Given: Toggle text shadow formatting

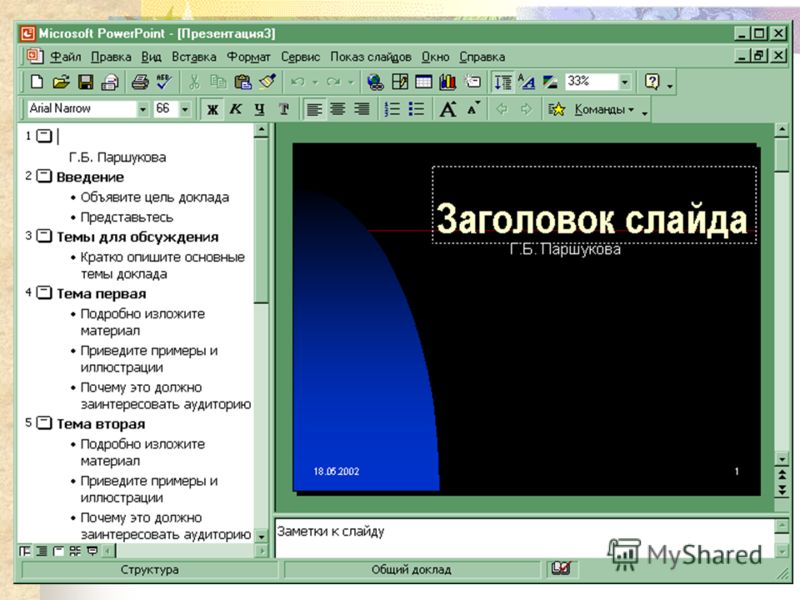Looking at the screenshot, I should coord(284,109).
